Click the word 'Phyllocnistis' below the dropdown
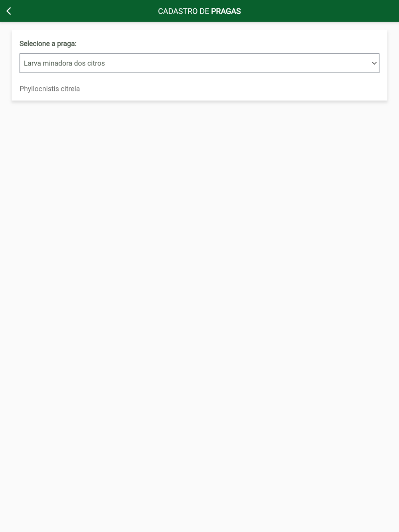 pyautogui.click(x=39, y=89)
